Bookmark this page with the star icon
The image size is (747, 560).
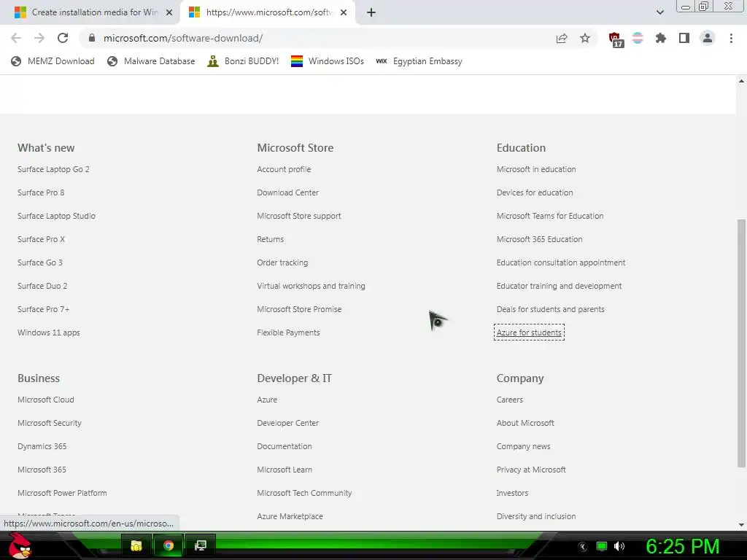(585, 38)
